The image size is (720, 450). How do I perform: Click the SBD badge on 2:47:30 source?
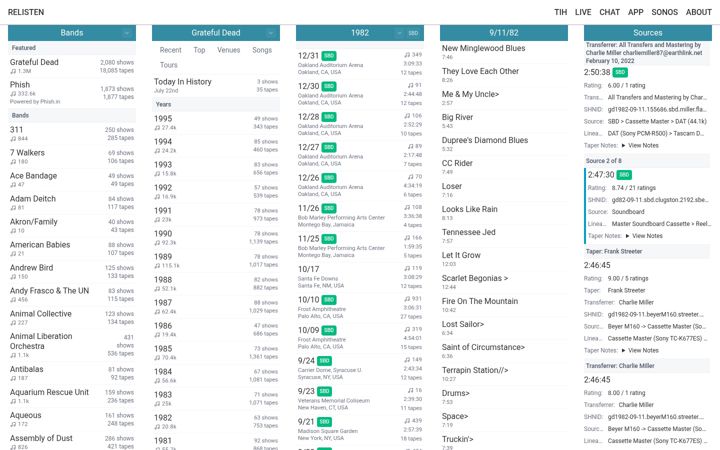(x=624, y=175)
